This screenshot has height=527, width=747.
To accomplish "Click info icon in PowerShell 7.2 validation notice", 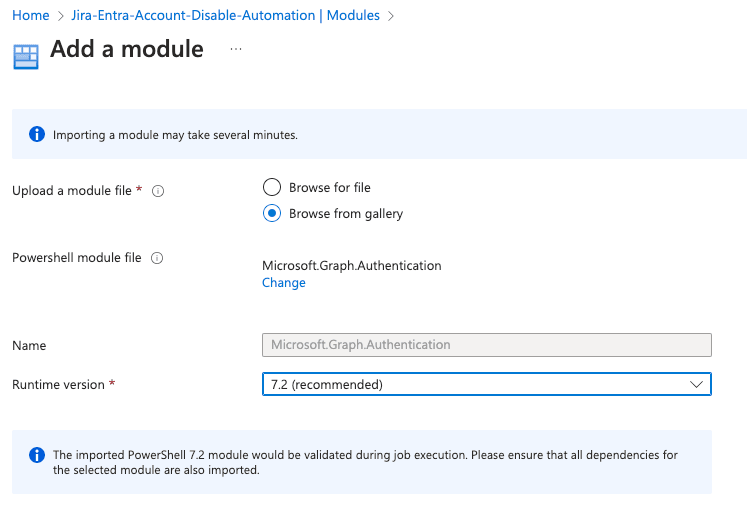I will tap(37, 455).
